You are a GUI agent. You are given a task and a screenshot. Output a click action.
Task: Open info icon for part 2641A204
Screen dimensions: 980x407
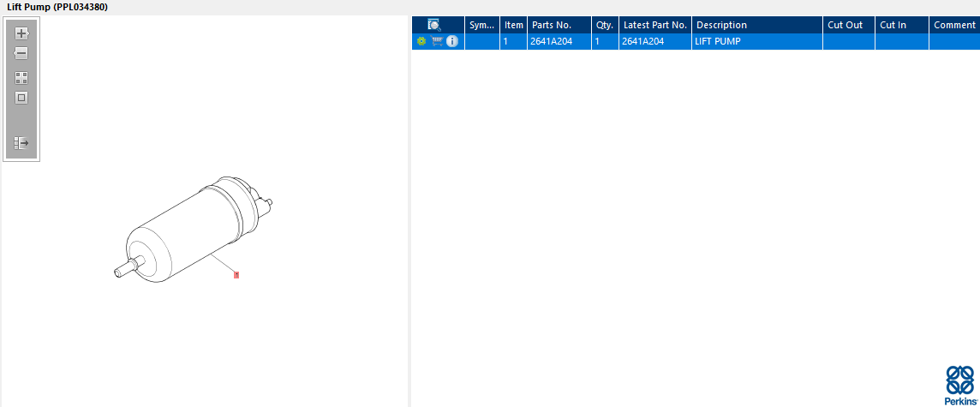pyautogui.click(x=451, y=41)
